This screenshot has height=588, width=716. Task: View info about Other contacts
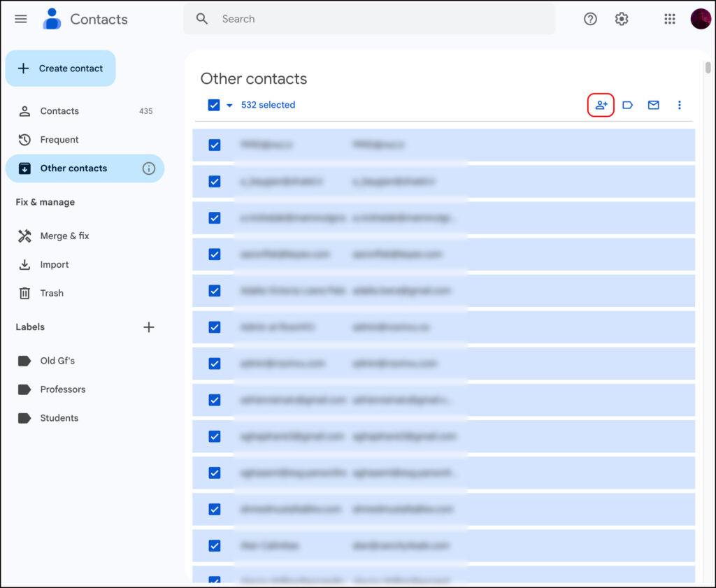pos(148,168)
